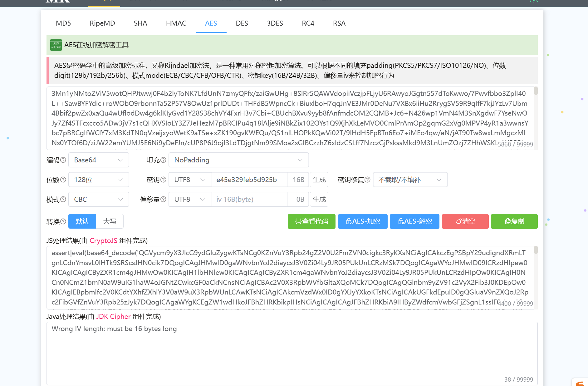This screenshot has height=386, width=588.
Task: Click help icon beside 转换 label
Action: click(63, 221)
